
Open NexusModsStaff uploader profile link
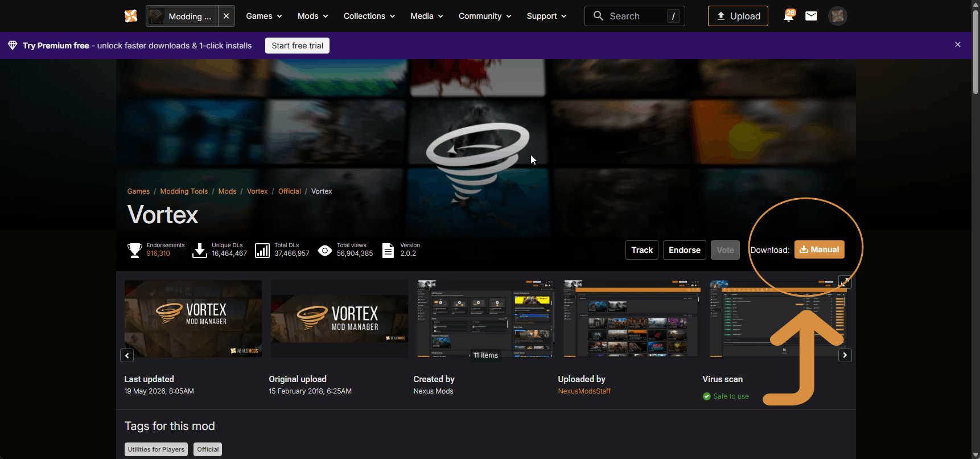584,391
